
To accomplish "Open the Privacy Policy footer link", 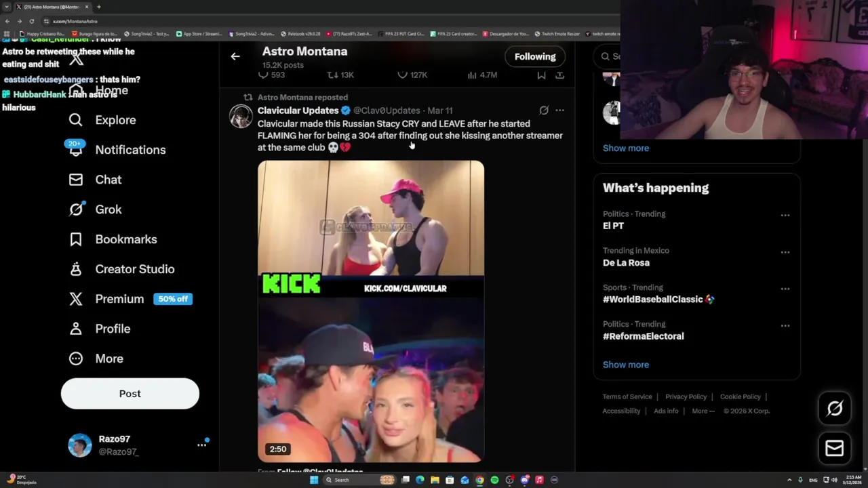I will [x=686, y=396].
